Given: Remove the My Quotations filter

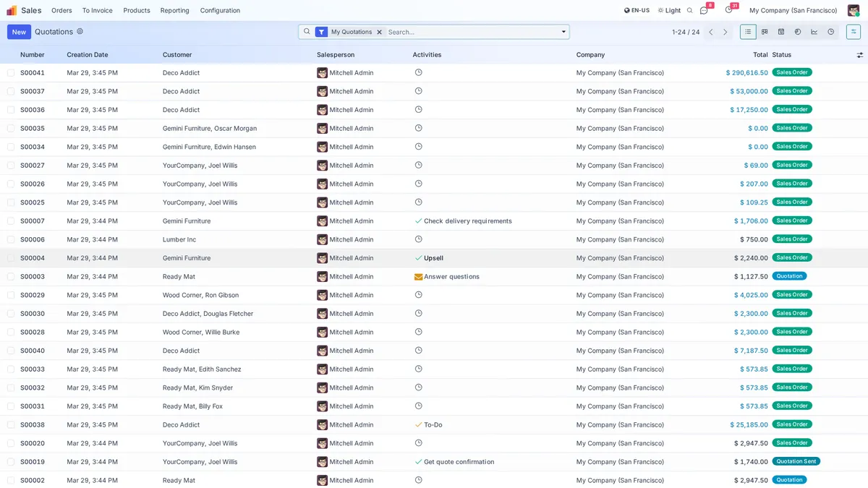Looking at the screenshot, I should click(x=380, y=32).
